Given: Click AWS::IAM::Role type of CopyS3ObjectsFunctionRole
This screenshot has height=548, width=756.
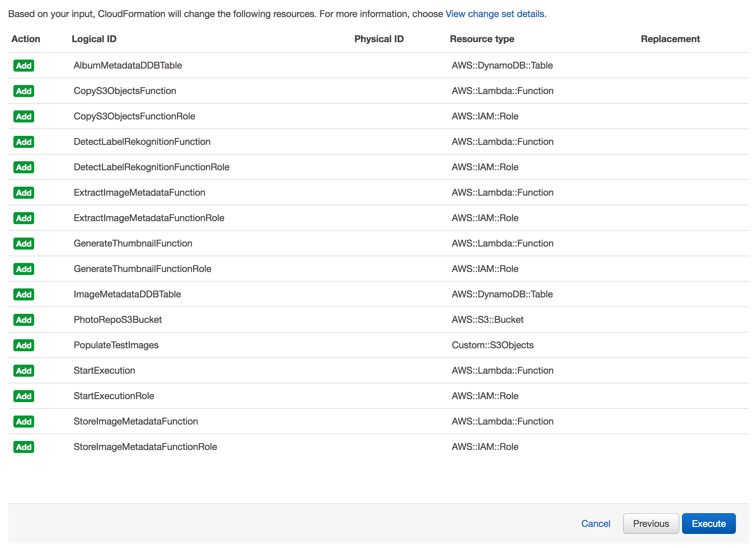Looking at the screenshot, I should [485, 116].
